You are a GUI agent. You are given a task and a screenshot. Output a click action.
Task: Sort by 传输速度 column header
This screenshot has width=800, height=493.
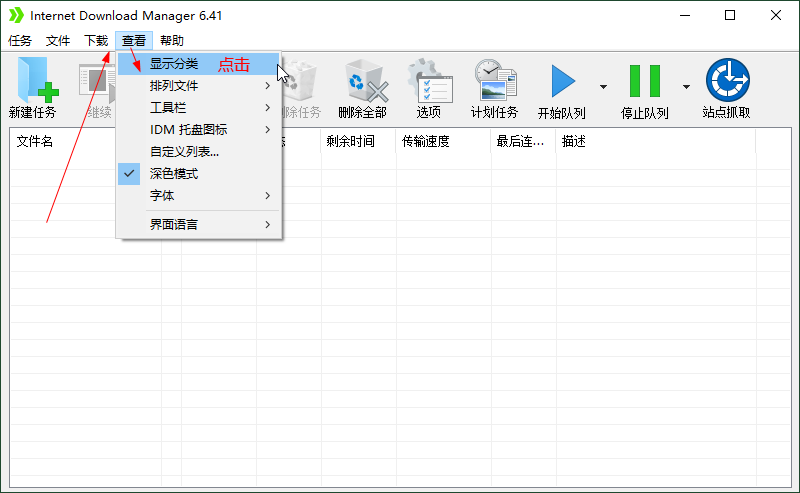point(443,141)
